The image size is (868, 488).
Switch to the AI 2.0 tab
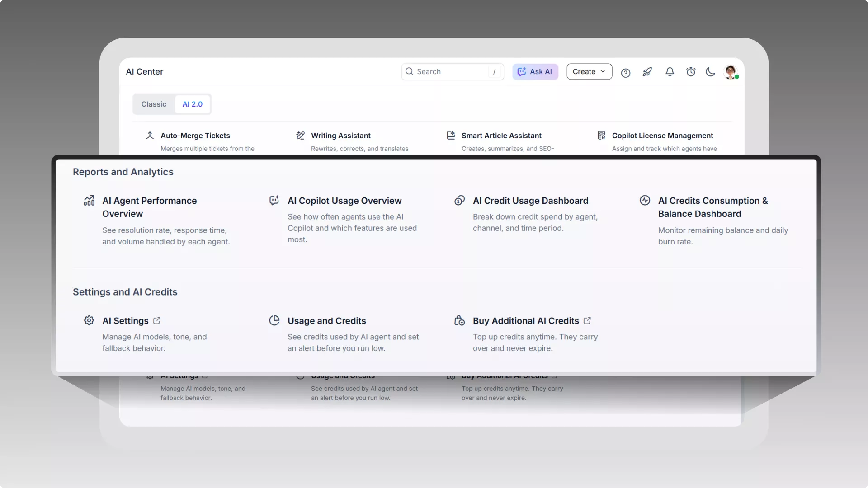pyautogui.click(x=193, y=104)
